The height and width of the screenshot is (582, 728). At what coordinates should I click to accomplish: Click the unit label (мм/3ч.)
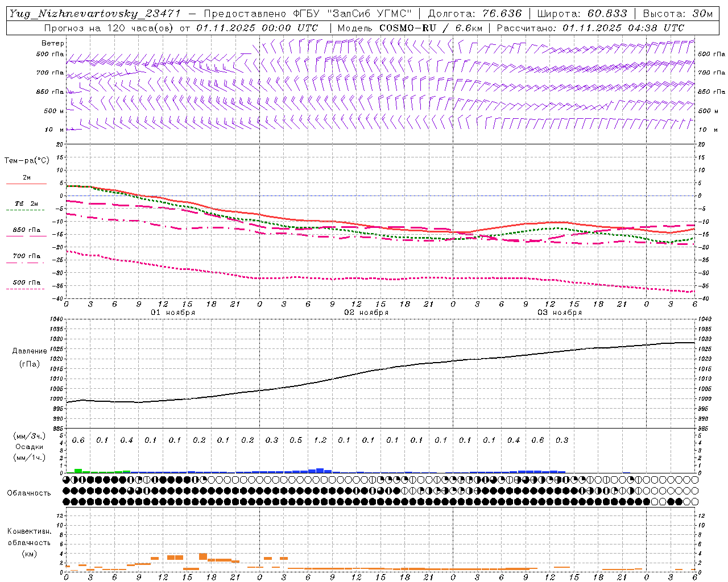[x=30, y=436]
